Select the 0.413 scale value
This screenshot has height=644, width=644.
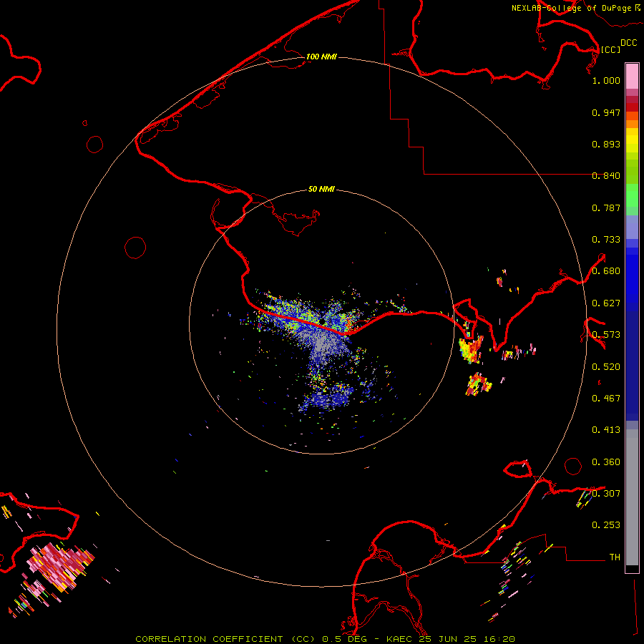pyautogui.click(x=606, y=430)
